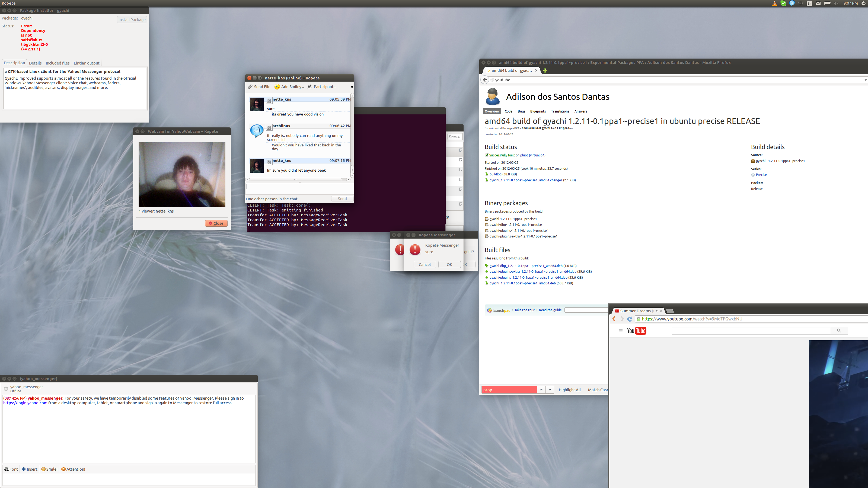Click the Add Smiley face icon
The height and width of the screenshot is (488, 868).
click(x=277, y=87)
